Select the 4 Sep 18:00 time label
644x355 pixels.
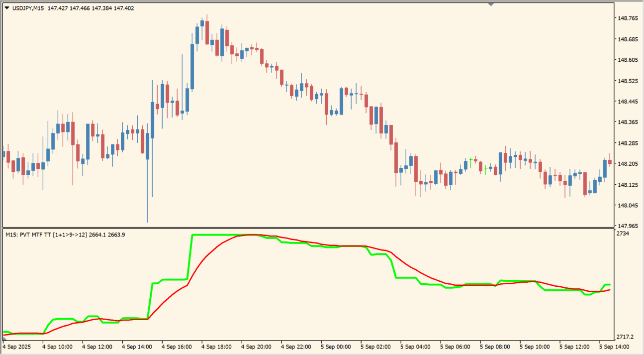[x=216, y=347]
